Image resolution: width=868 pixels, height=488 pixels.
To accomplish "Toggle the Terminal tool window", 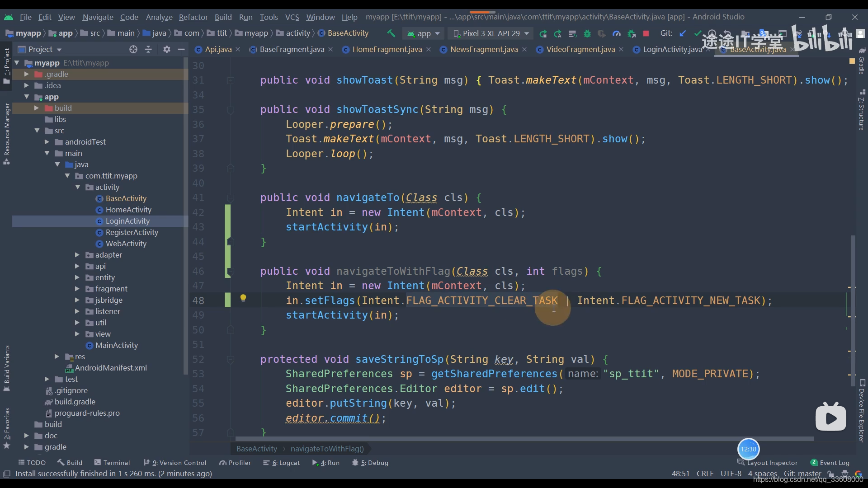I will [112, 463].
